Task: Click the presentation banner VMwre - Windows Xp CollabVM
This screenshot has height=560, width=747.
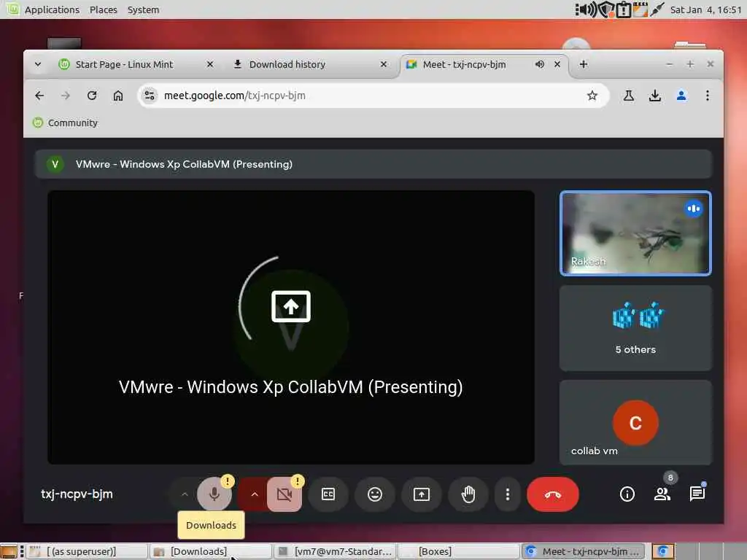Action: pos(373,164)
